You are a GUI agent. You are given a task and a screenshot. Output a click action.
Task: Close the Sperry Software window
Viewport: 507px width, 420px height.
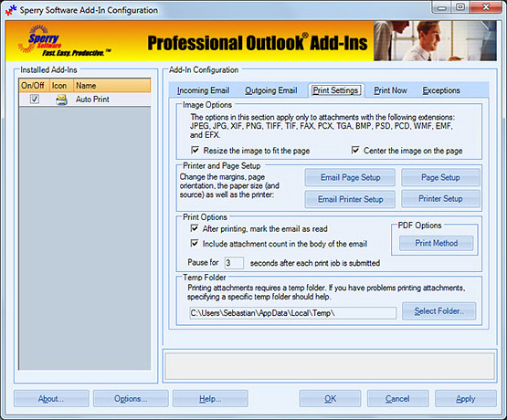(x=486, y=7)
